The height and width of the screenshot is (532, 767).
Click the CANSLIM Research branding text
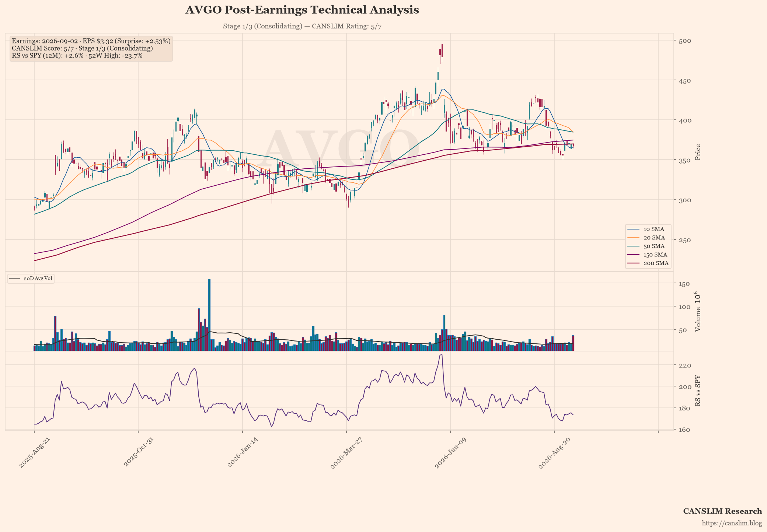[x=722, y=511]
